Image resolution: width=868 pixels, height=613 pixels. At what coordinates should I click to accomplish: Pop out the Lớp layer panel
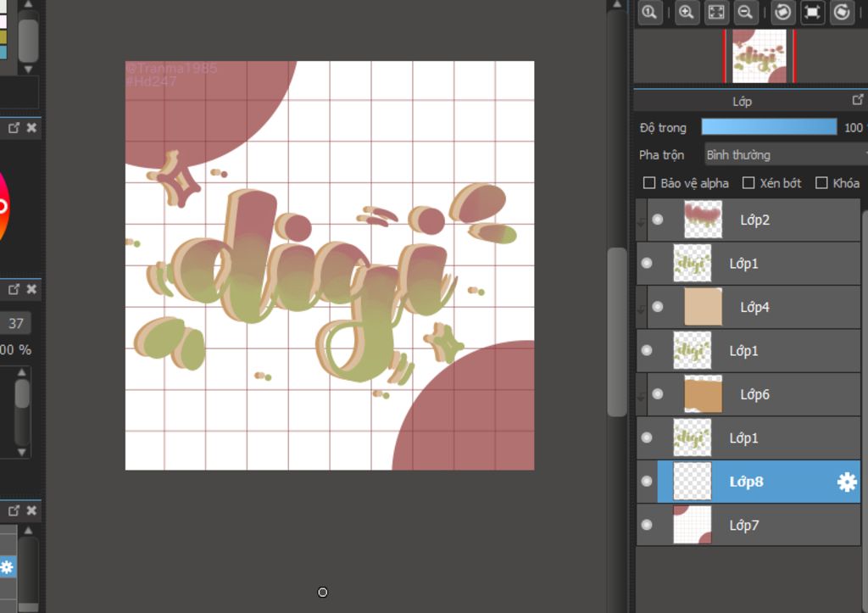click(x=858, y=100)
